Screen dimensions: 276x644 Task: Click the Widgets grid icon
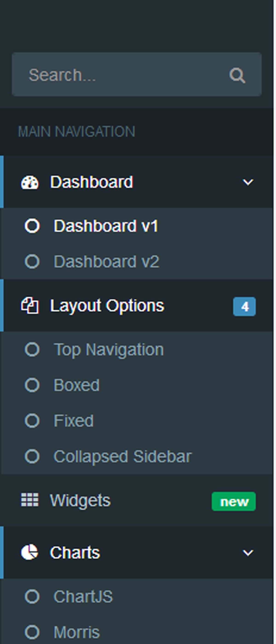30,500
